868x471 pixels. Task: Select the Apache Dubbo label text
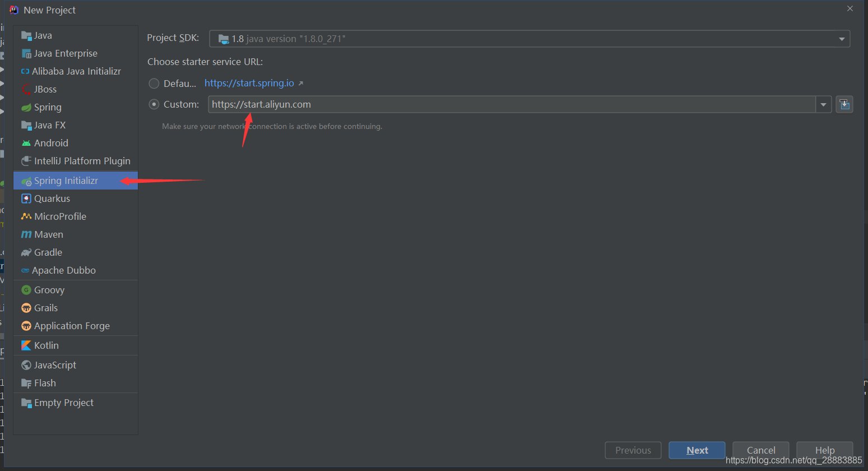pyautogui.click(x=64, y=270)
